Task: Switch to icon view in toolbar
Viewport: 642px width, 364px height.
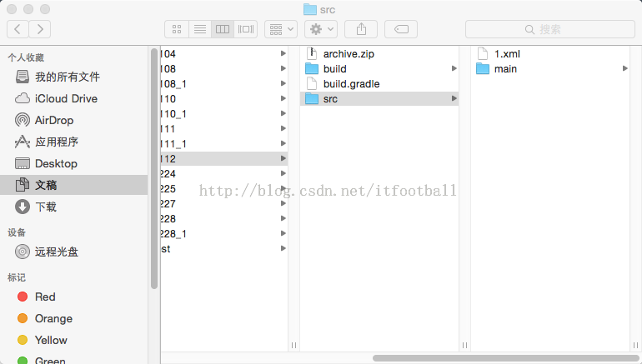Action: click(176, 29)
